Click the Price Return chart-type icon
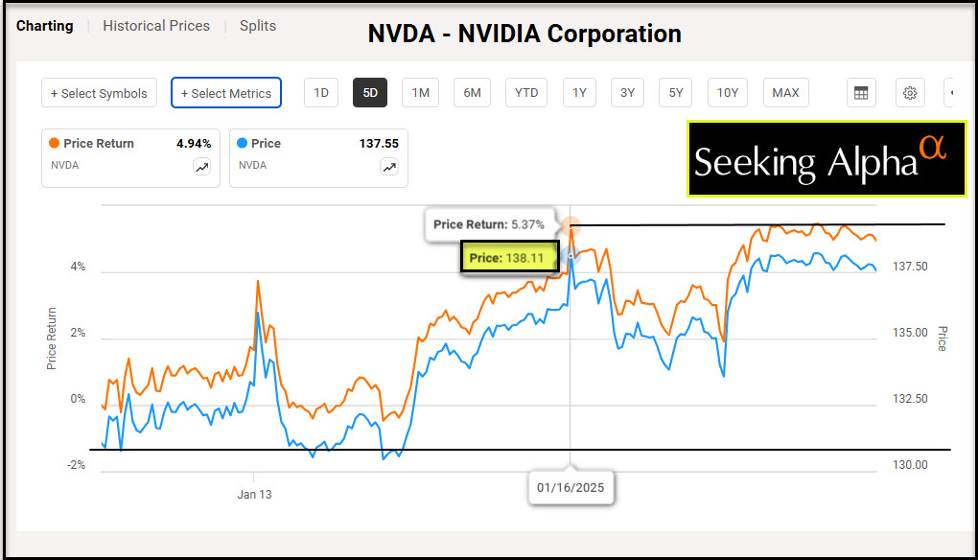The width and height of the screenshot is (978, 560). 201,167
